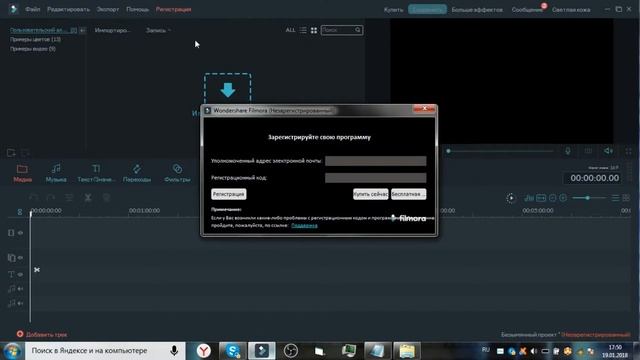Select Примеры цветов (13) folder
This screenshot has height=360, width=640.
35,40
